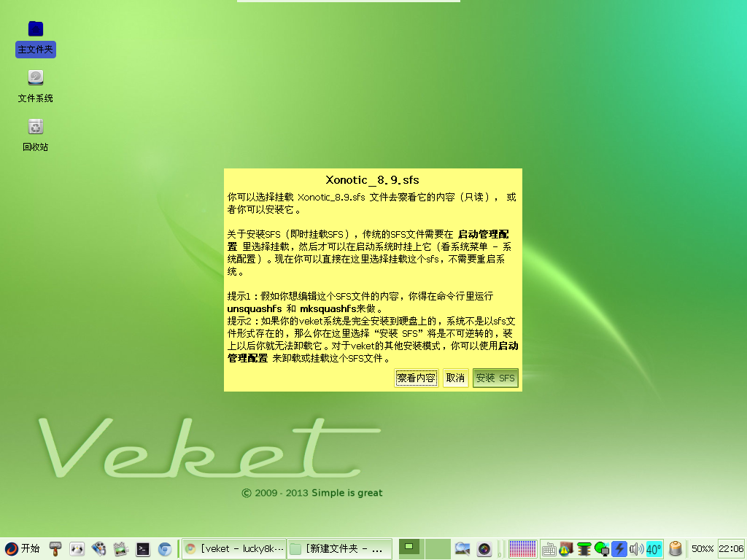This screenshot has width=747, height=560.
Task: Click the 取消 cancel button
Action: pyautogui.click(x=455, y=378)
